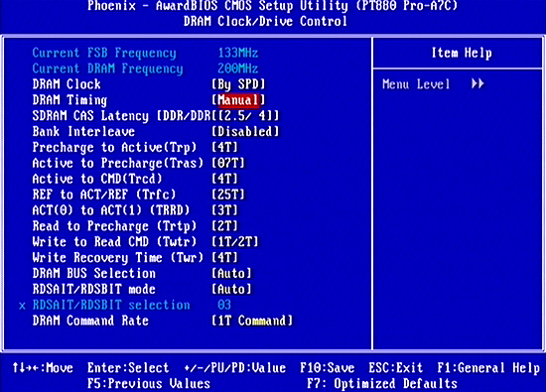Viewport: 546px width, 392px height.
Task: Select Precharge to Active(Trp) 4T value
Action: coord(224,147)
